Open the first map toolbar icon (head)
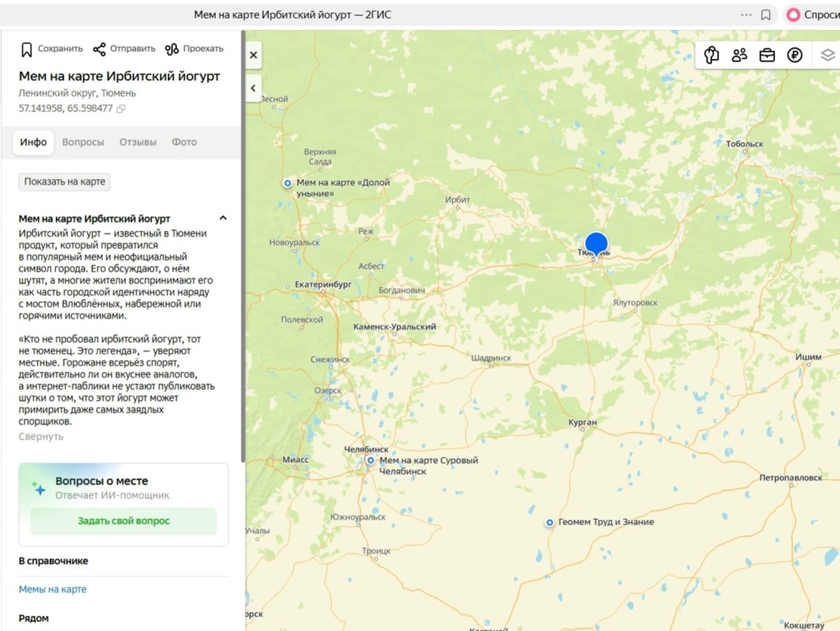This screenshot has height=631, width=840. (712, 55)
